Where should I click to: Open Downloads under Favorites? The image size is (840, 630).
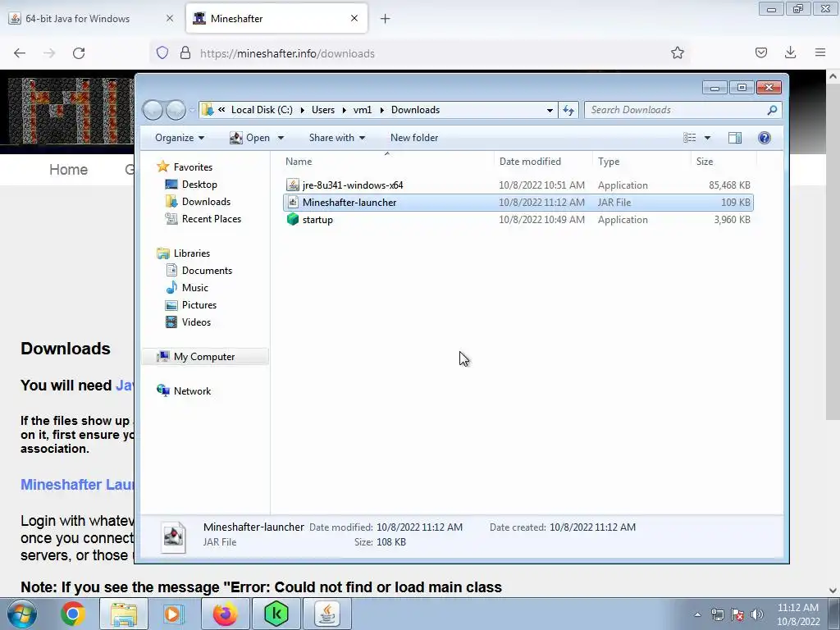pos(206,202)
